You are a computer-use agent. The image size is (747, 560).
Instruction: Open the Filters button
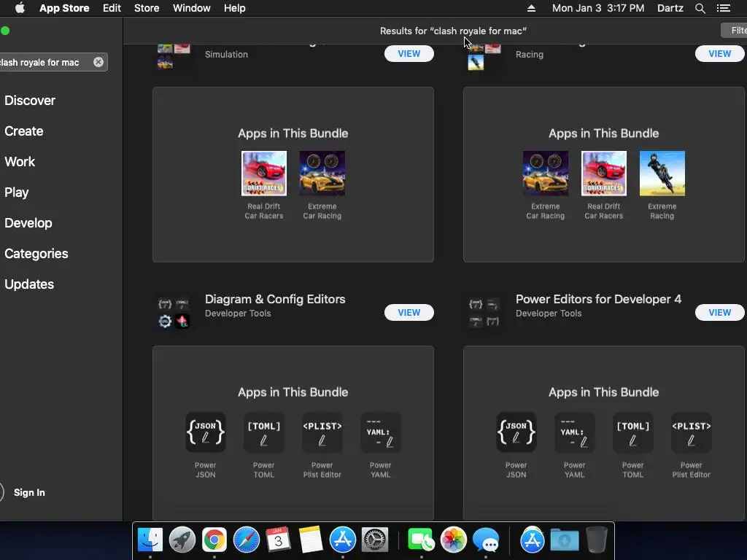pos(734,31)
